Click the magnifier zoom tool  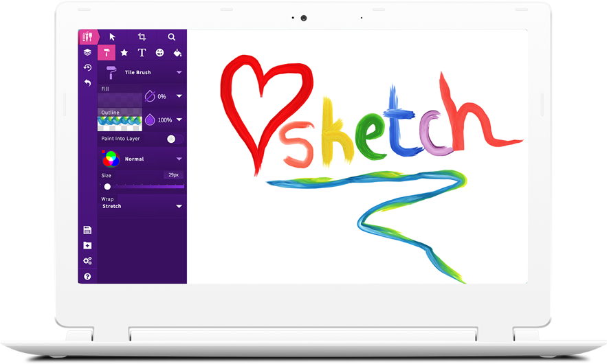click(172, 37)
